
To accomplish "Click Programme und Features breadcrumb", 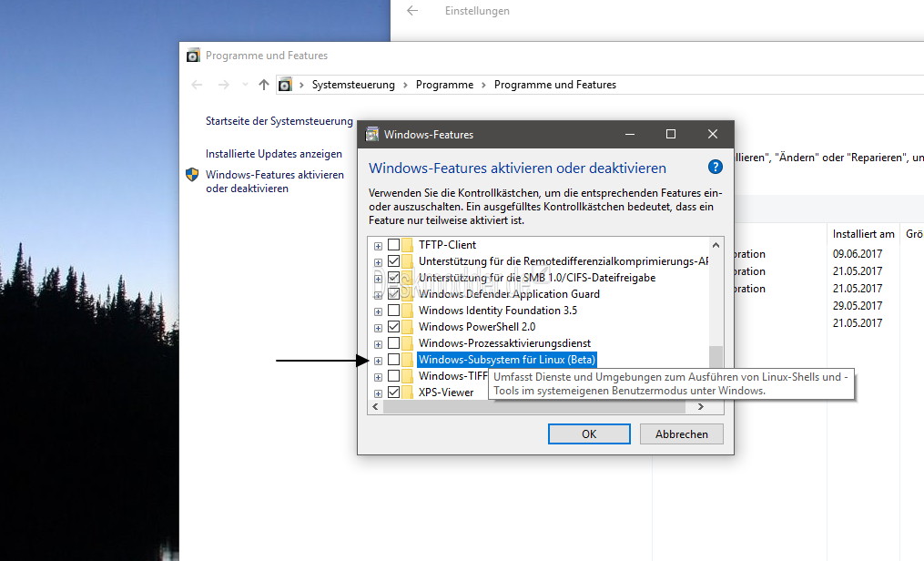I will pyautogui.click(x=555, y=85).
